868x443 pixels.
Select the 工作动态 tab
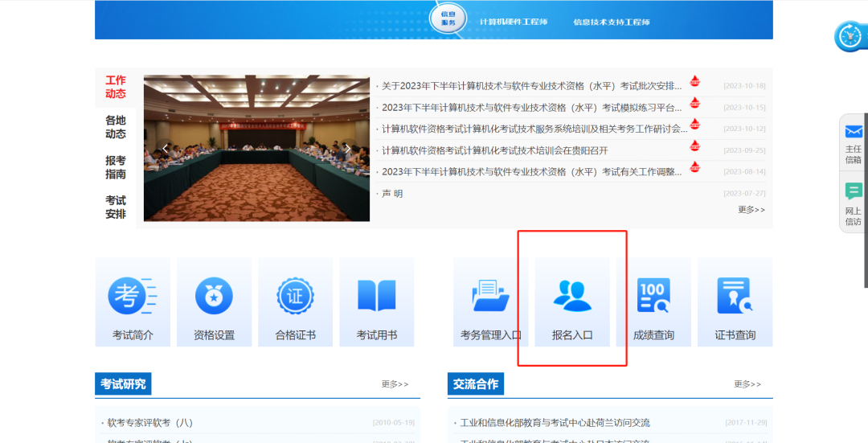coord(116,87)
